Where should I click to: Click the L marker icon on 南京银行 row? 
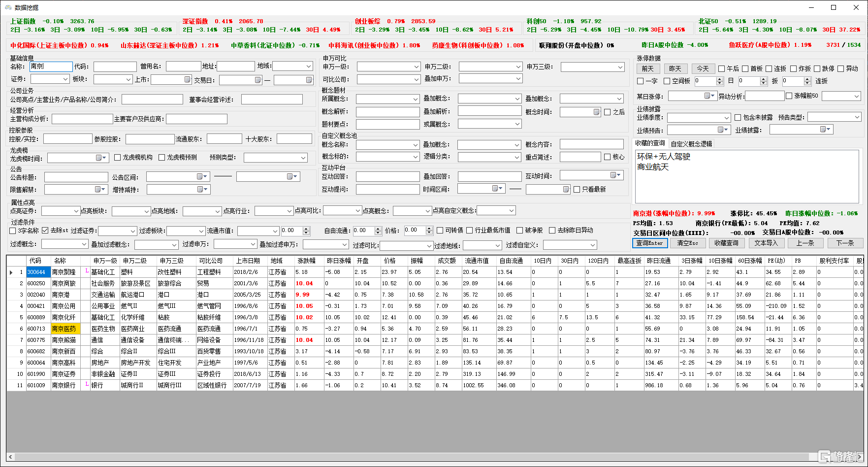point(87,384)
